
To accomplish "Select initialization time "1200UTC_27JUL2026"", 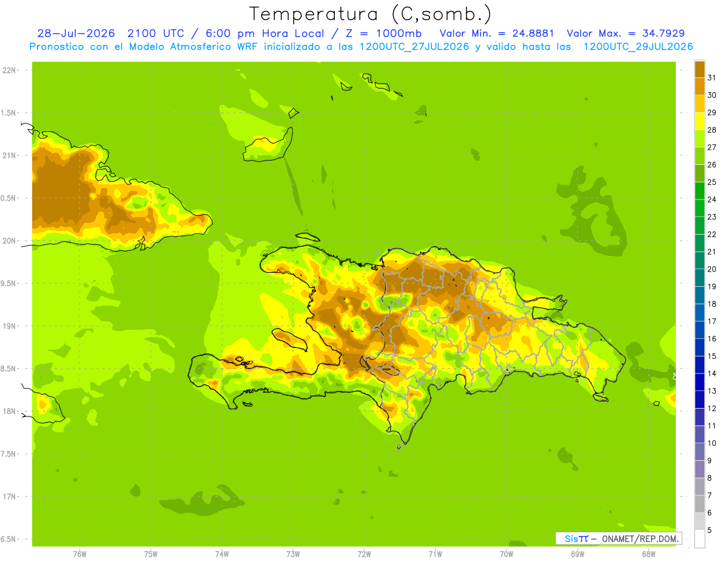I will coord(414,47).
